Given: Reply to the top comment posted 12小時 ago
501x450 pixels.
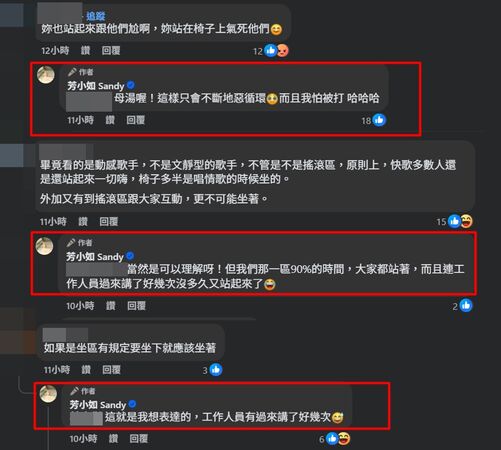Looking at the screenshot, I should [x=111, y=51].
